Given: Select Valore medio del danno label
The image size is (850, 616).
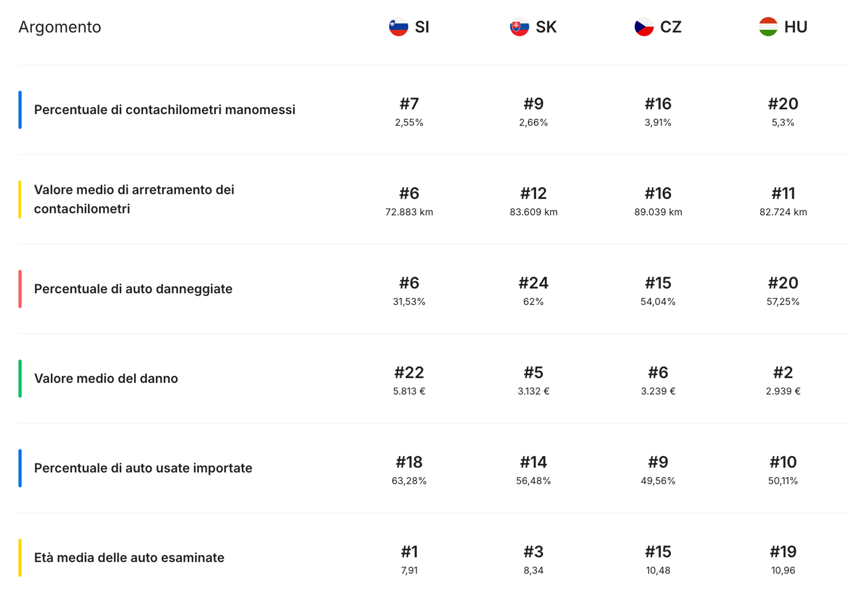Looking at the screenshot, I should [x=106, y=378].
